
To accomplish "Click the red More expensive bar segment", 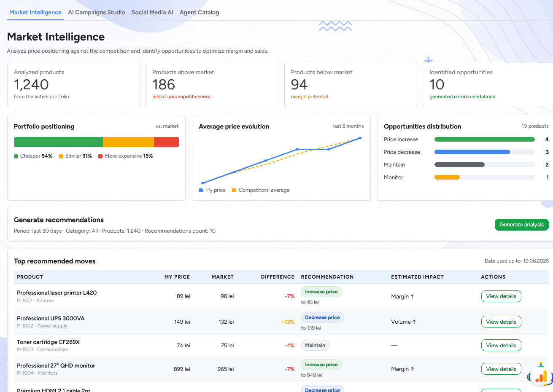I will (166, 142).
